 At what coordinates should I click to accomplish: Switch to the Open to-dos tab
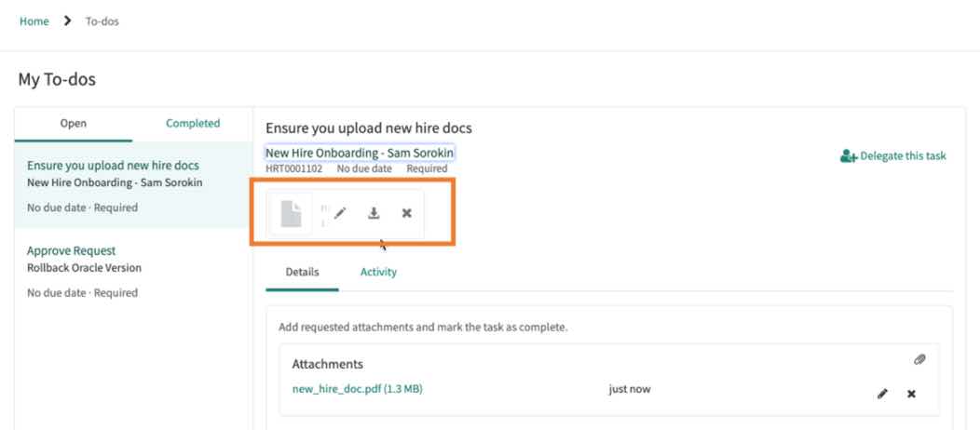[73, 124]
